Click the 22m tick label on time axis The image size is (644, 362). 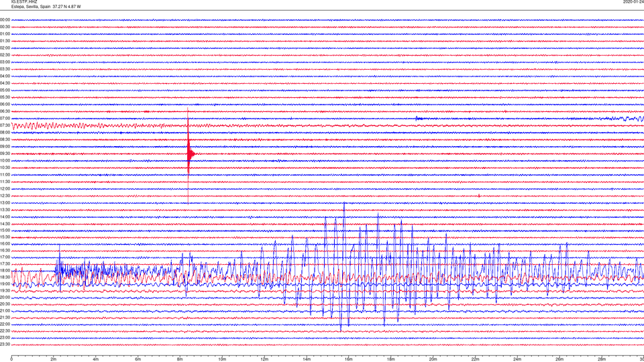point(475,359)
